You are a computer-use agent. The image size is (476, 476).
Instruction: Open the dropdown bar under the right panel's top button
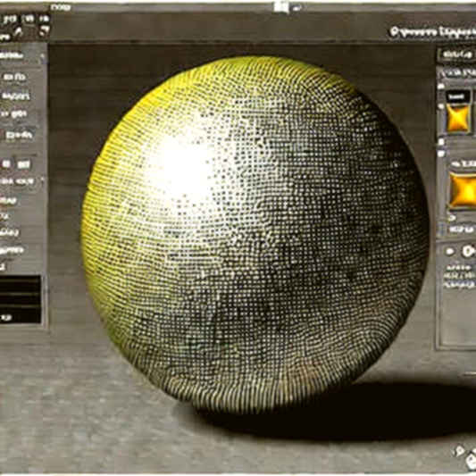click(457, 72)
